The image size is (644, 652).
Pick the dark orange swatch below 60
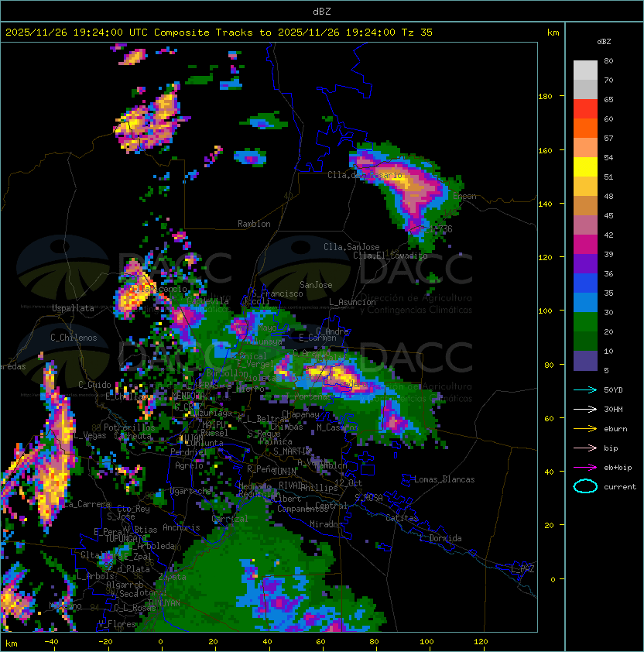click(x=585, y=128)
